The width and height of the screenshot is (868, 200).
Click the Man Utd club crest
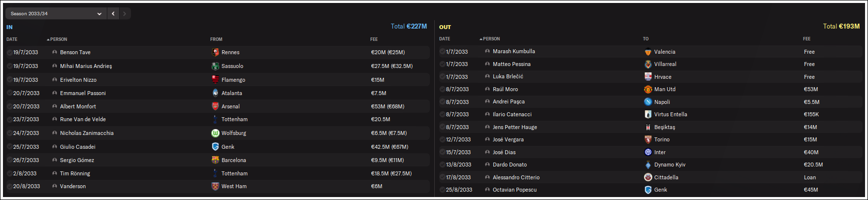648,89
